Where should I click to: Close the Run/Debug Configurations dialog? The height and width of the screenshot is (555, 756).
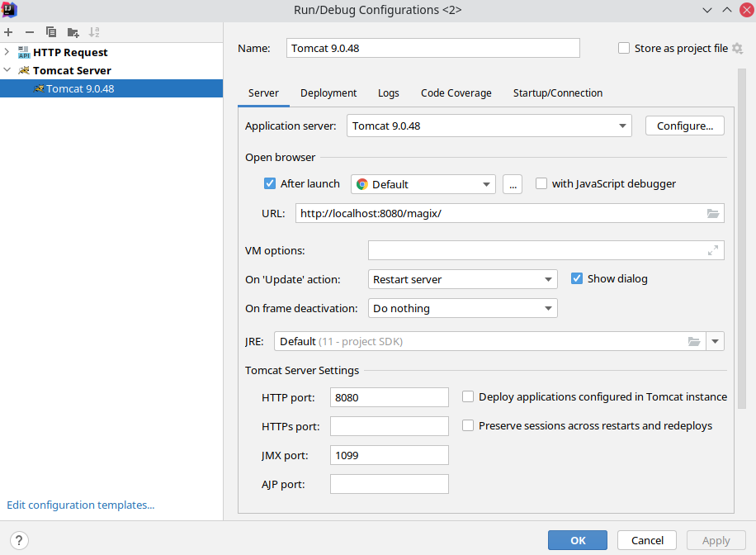746,10
